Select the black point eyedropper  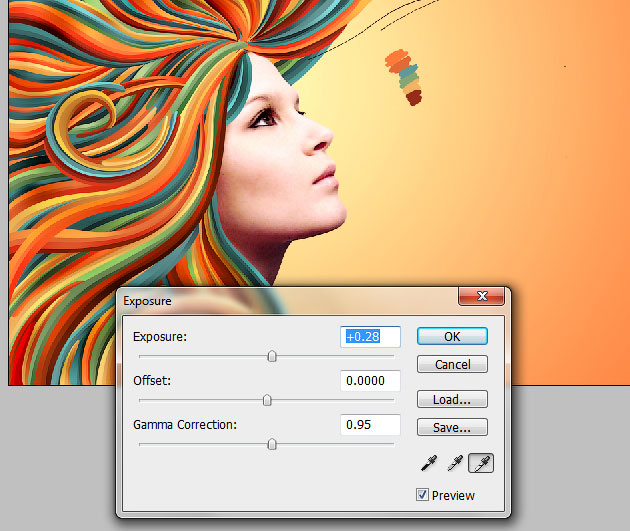tap(428, 463)
